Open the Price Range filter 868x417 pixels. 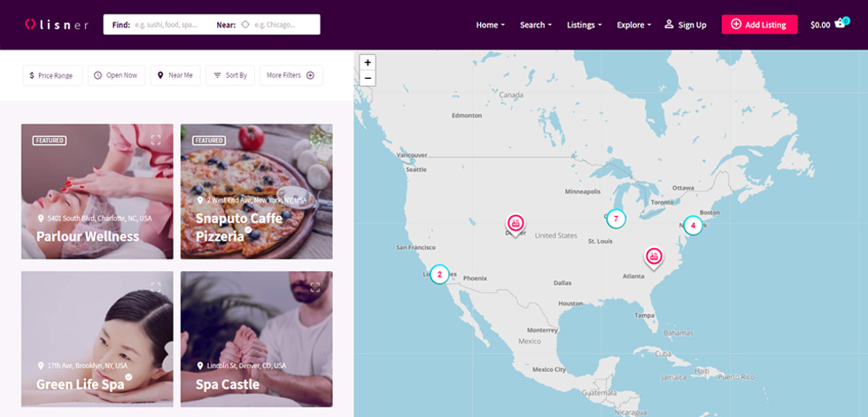pyautogui.click(x=52, y=75)
